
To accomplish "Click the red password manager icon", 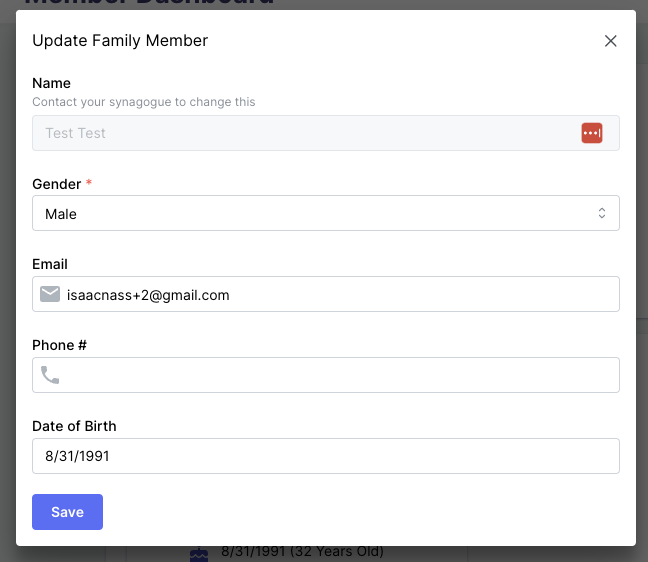I will 592,133.
